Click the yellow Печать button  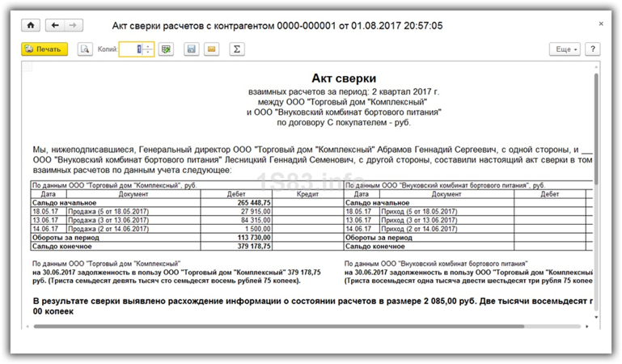pos(44,49)
